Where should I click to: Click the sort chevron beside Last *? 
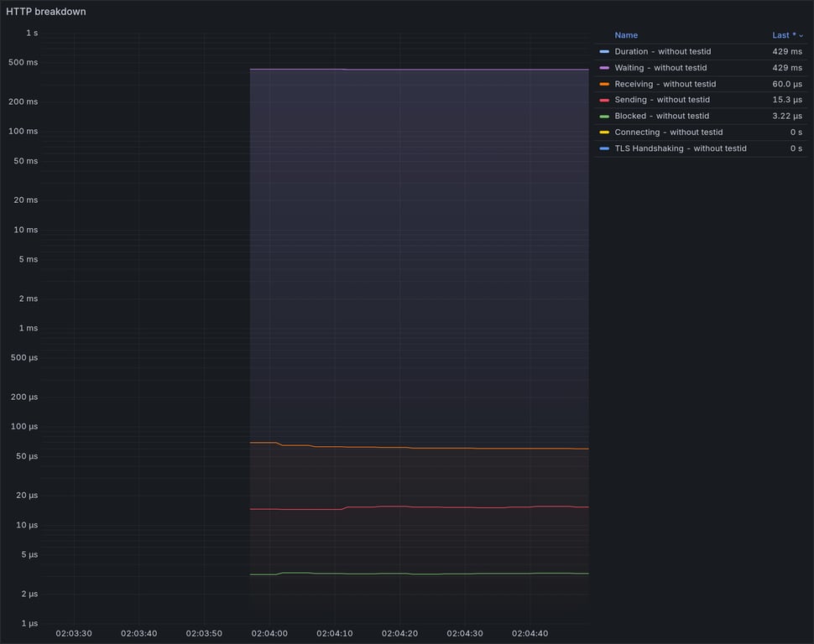(x=801, y=36)
